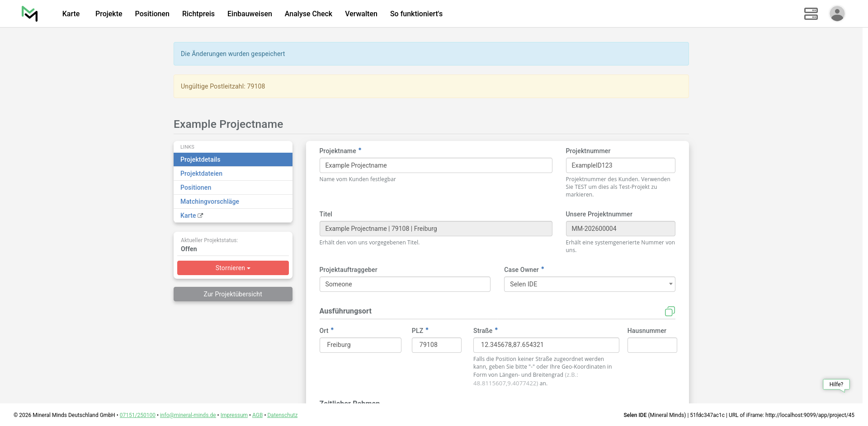
Task: Focus the Projektname input field
Action: [435, 165]
